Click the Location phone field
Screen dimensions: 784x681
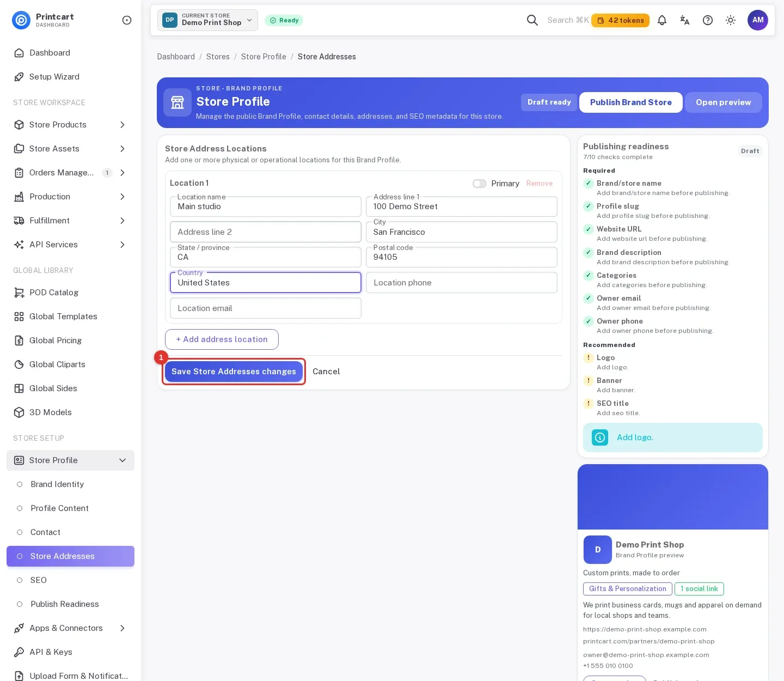(x=462, y=283)
